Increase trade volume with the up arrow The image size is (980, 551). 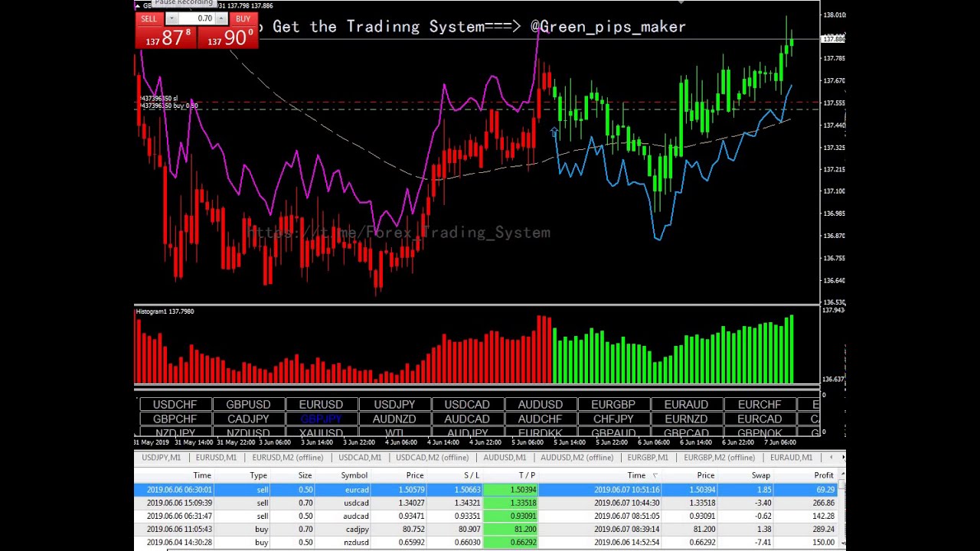pyautogui.click(x=221, y=18)
